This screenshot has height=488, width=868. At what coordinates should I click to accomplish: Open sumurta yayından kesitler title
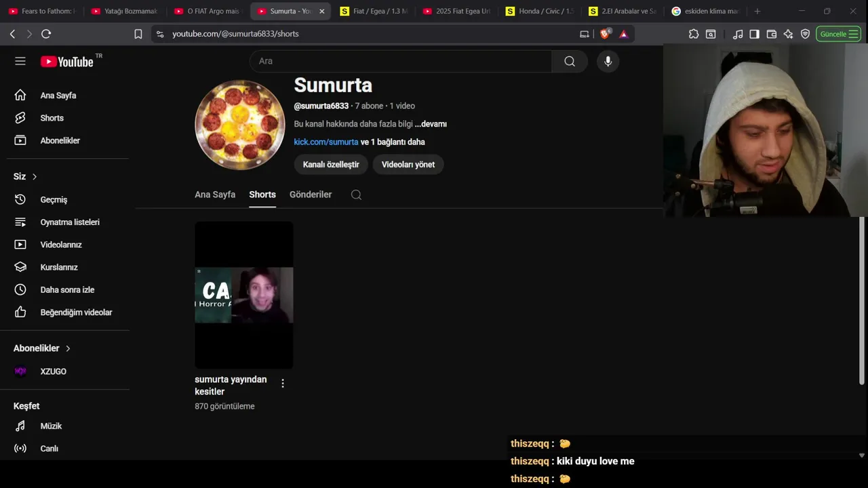pos(231,386)
